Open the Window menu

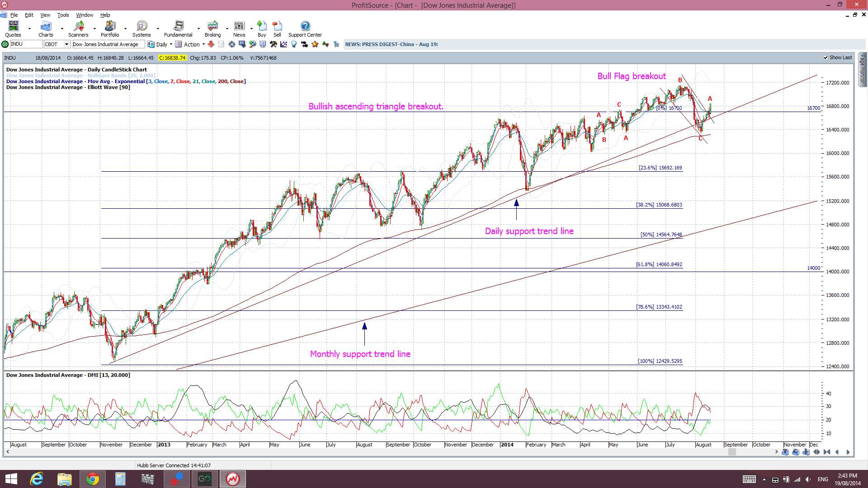(x=85, y=15)
